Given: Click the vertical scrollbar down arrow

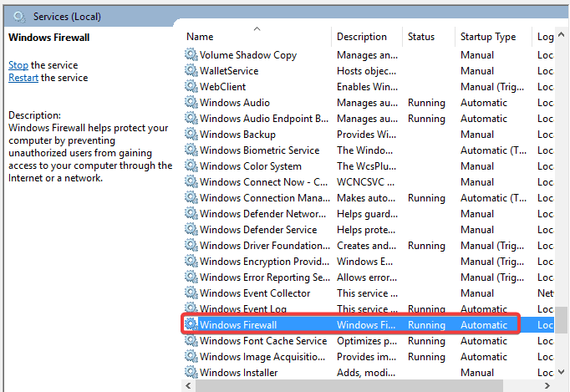Looking at the screenshot, I should (562, 372).
